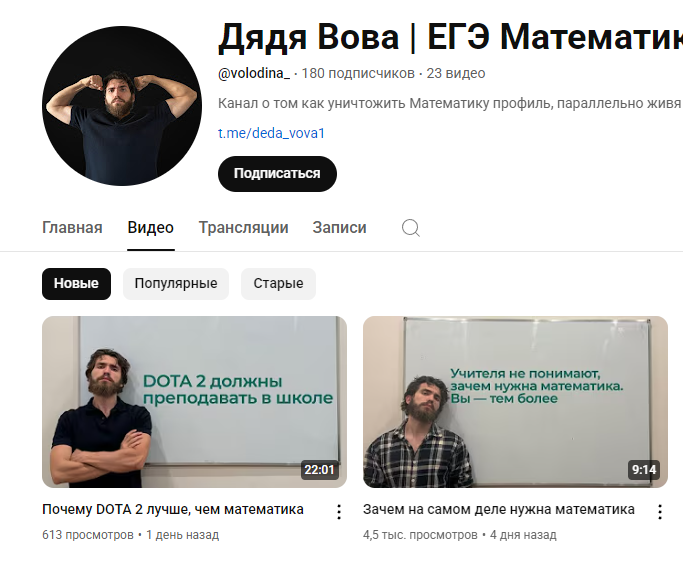The height and width of the screenshot is (583, 683).
Task: Open the channel search magnifier icon
Action: coord(411,228)
